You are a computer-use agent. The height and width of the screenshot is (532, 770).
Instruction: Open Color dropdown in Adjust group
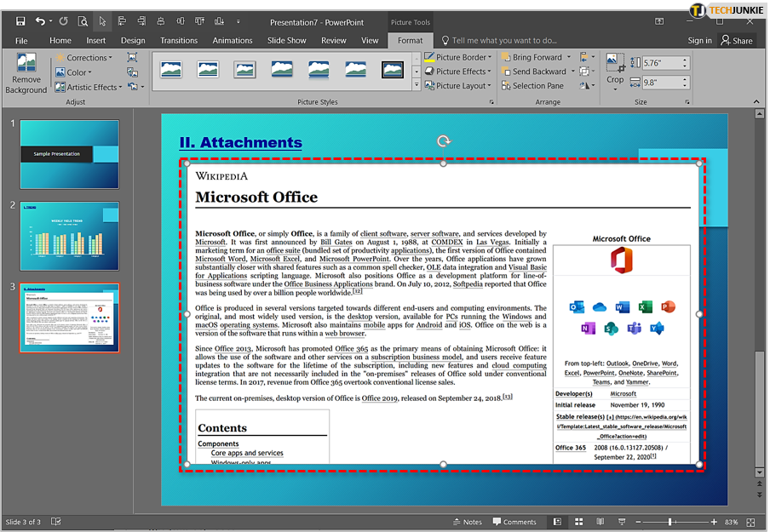tap(73, 72)
